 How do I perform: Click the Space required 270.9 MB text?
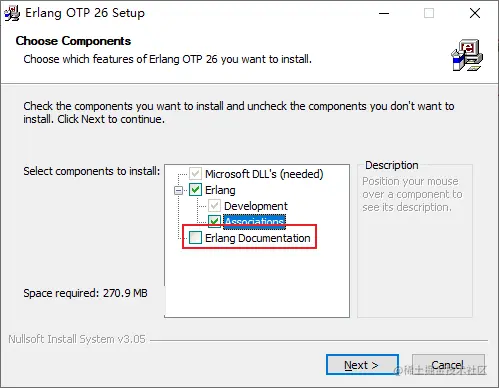pos(85,293)
